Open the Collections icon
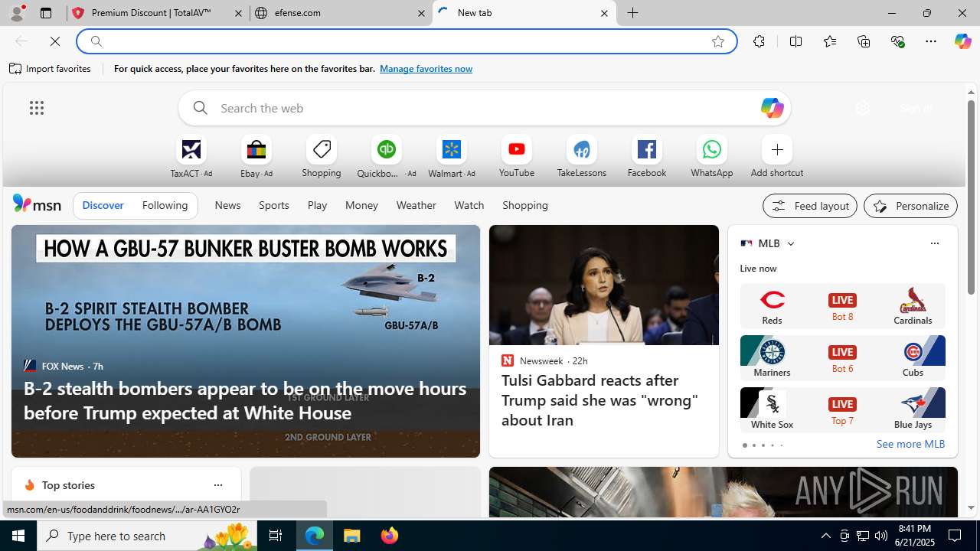 [864, 41]
